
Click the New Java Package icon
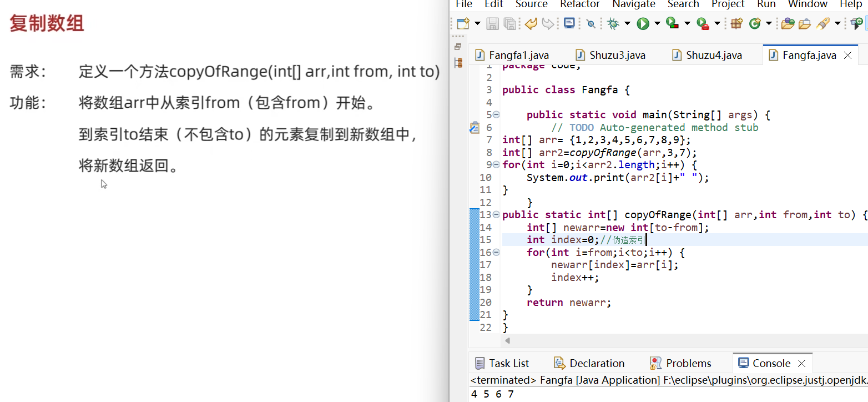click(x=736, y=23)
